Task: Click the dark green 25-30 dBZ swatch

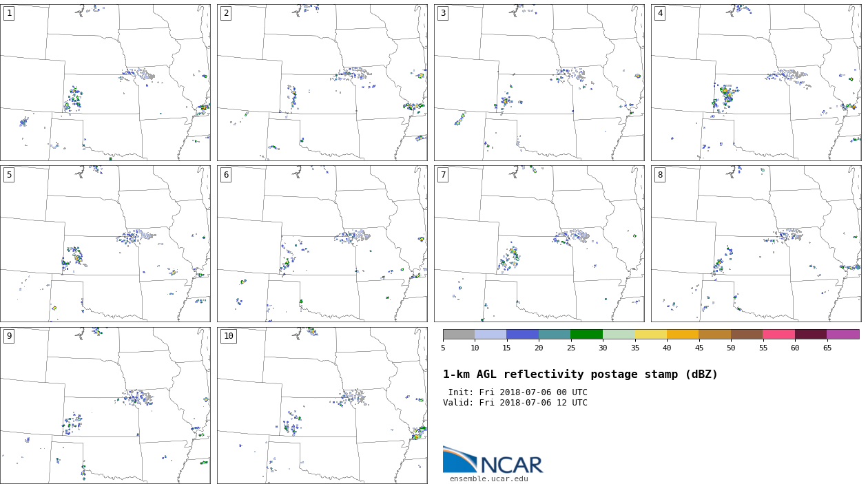Action: tap(587, 334)
